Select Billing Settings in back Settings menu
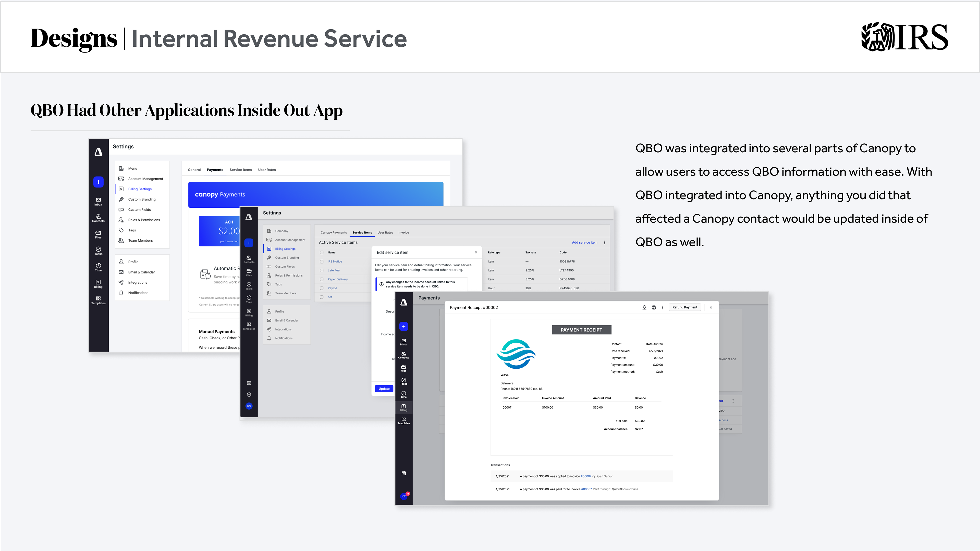Image resolution: width=980 pixels, height=551 pixels. 142,189
